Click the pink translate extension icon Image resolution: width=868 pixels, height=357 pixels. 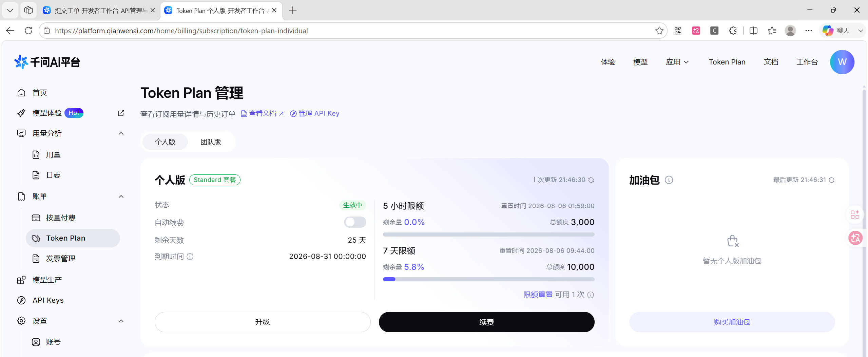point(696,31)
